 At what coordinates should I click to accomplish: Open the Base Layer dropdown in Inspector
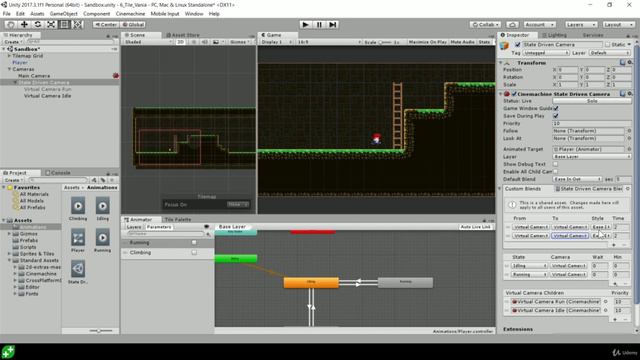592,157
